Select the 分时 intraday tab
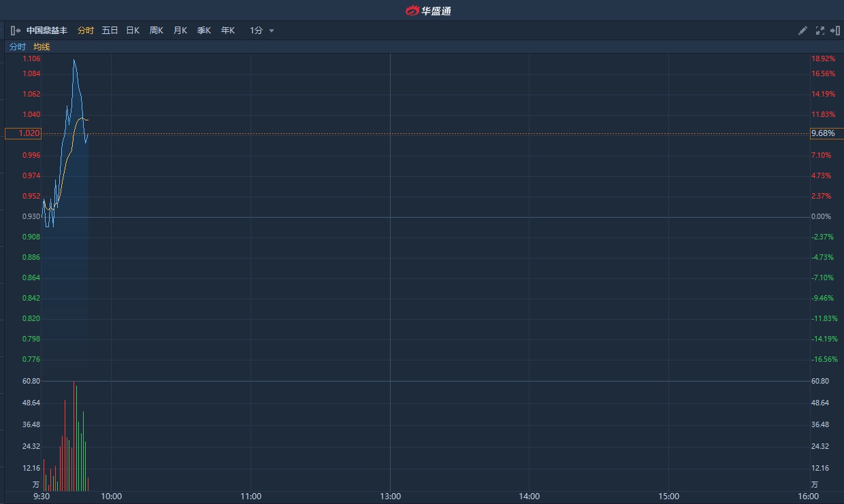The image size is (844, 504). [86, 31]
